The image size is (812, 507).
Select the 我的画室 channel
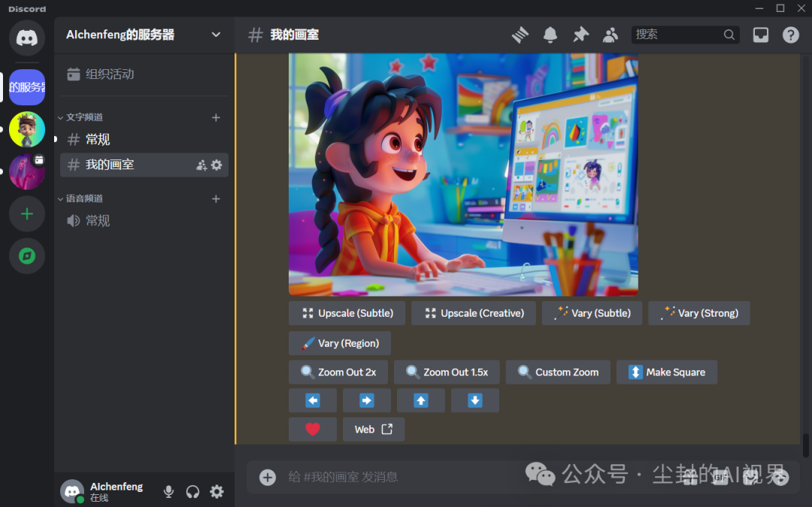point(144,165)
